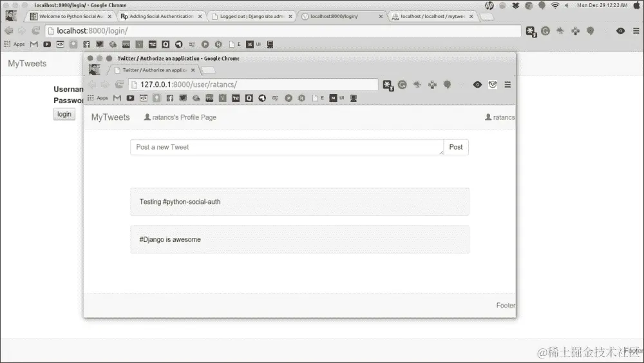Click the Wi-Fi icon in the system menu bar

[x=555, y=5]
